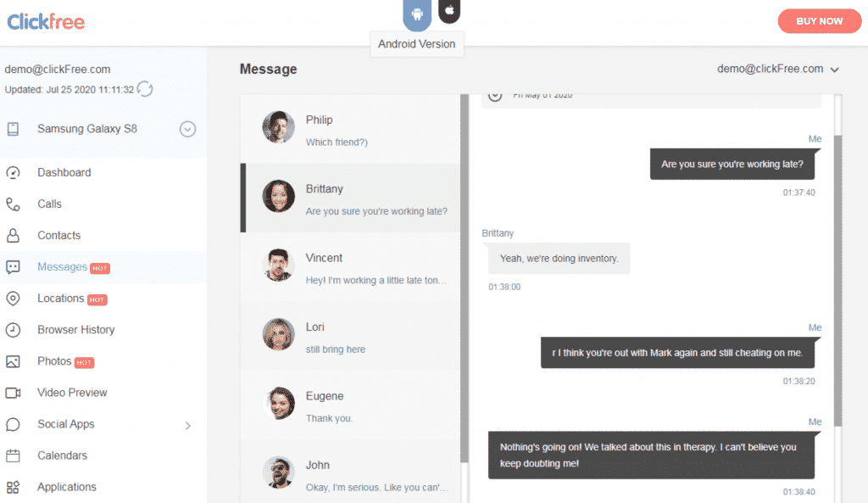868x503 pixels.
Task: Open the Calendars icon in the sidebar
Action: (x=14, y=455)
